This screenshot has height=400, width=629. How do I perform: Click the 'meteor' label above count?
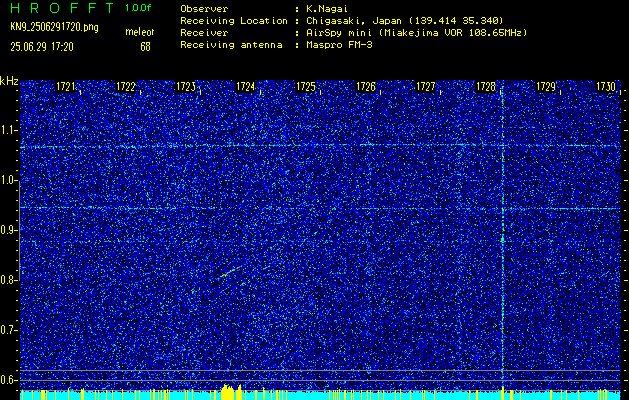pos(139,32)
